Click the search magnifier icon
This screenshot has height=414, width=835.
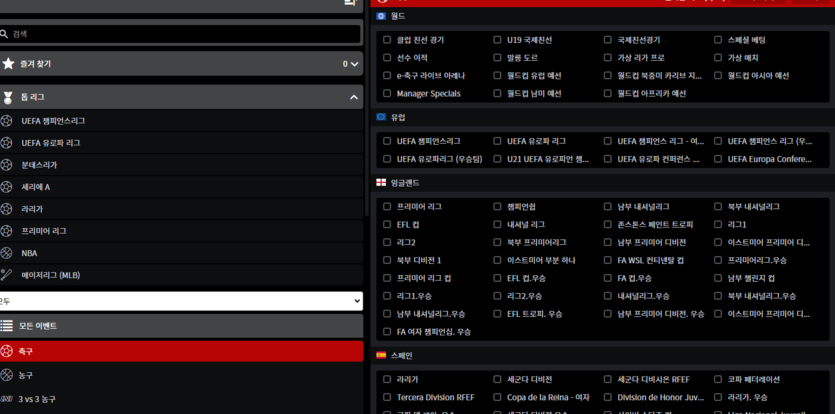coord(4,34)
